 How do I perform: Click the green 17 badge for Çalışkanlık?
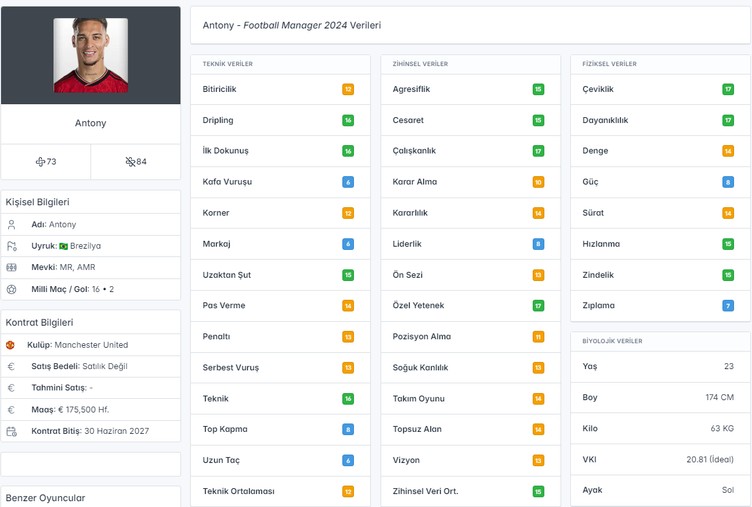pyautogui.click(x=538, y=151)
